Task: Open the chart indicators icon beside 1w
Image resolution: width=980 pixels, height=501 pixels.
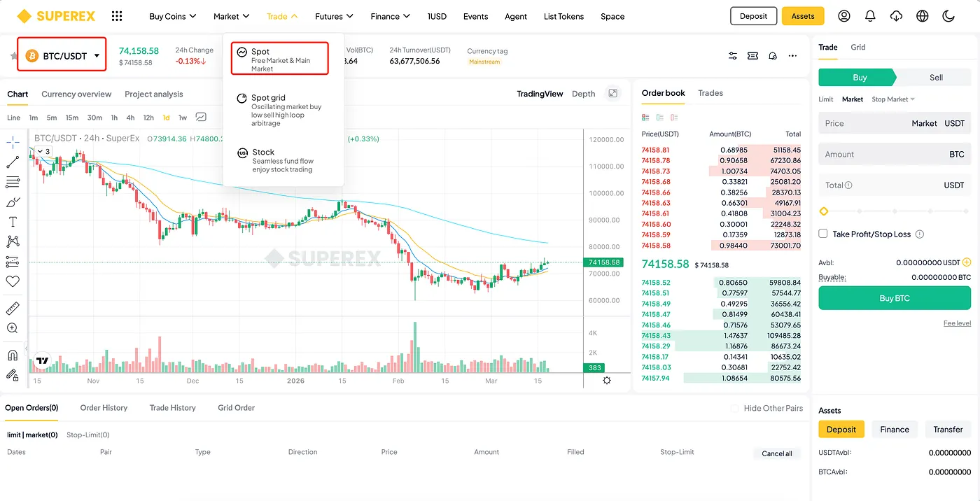Action: point(201,118)
